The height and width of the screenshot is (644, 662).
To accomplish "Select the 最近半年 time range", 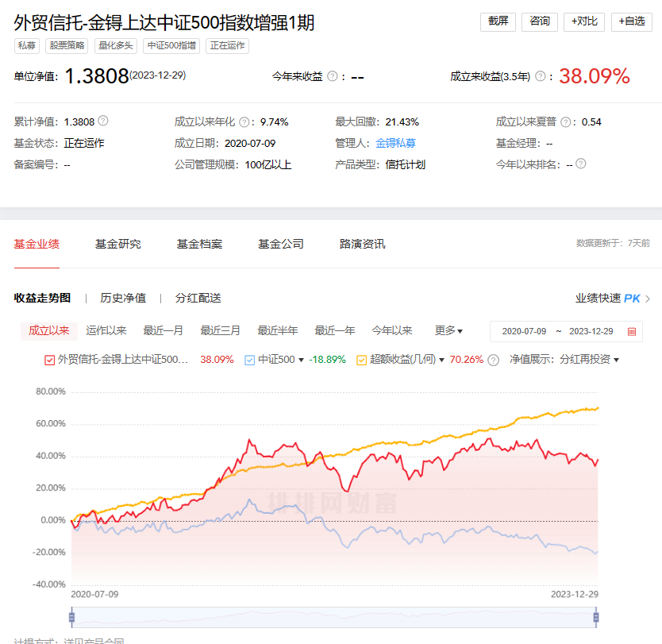I will coord(277,330).
